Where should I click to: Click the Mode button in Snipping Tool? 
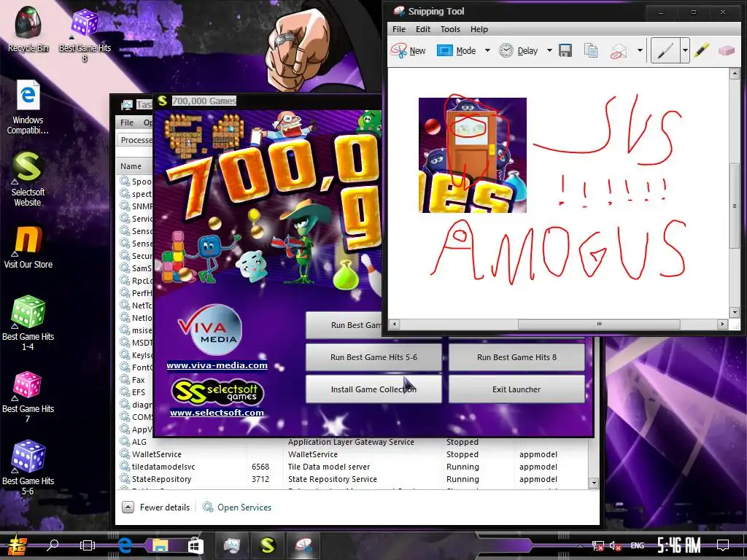pos(457,50)
